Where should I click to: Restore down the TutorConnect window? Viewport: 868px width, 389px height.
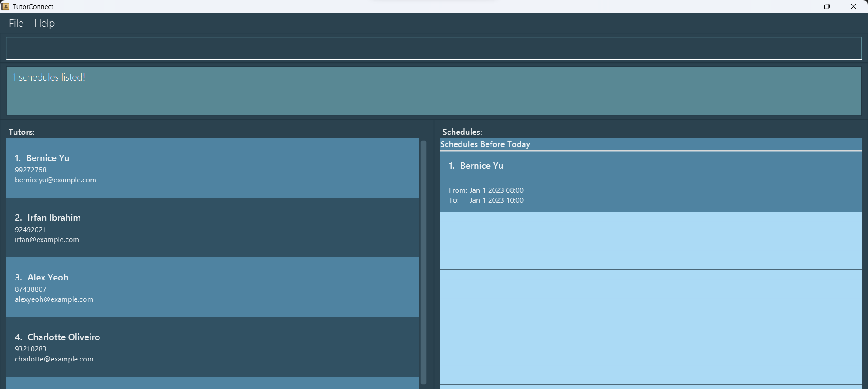click(x=827, y=6)
